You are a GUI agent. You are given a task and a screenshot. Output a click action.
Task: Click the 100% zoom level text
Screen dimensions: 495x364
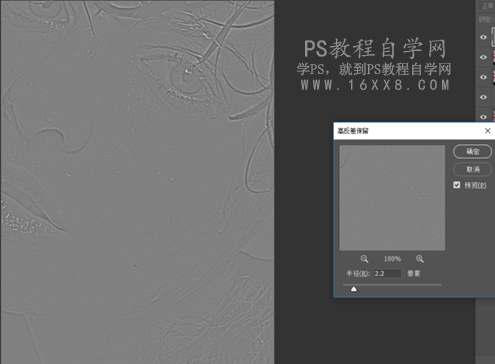tap(392, 259)
